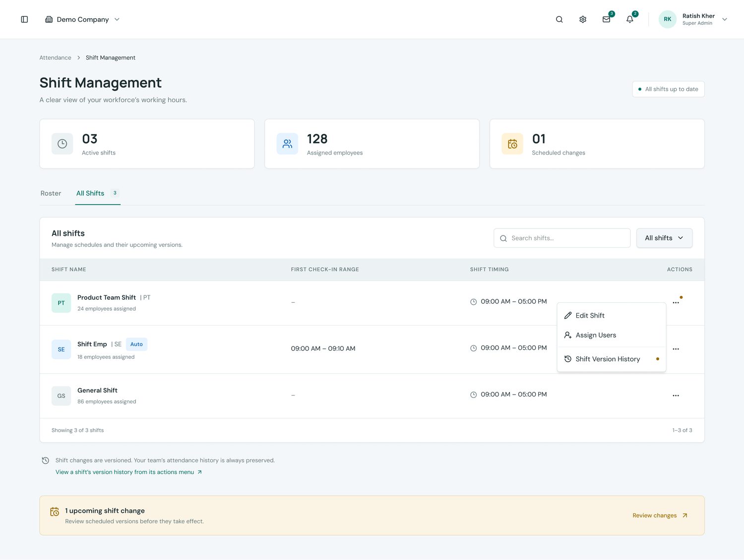Viewport: 744px width, 560px height.
Task: Click the Showing 3 of 3 shifts text
Action: [77, 430]
